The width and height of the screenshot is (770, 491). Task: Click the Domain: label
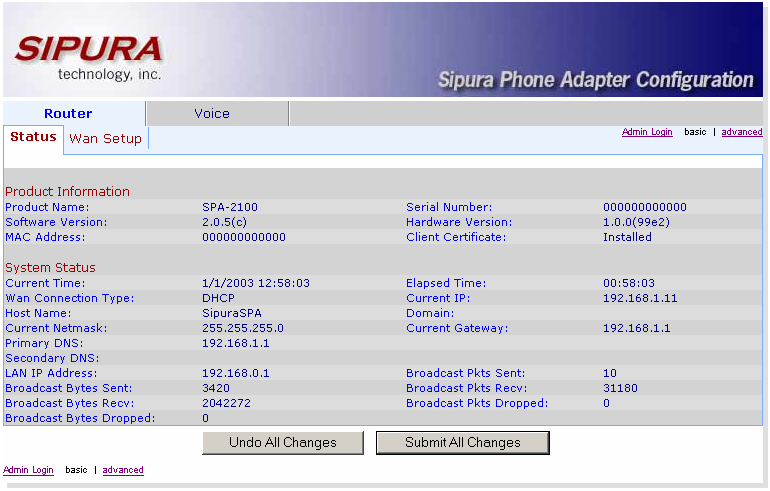[430, 313]
